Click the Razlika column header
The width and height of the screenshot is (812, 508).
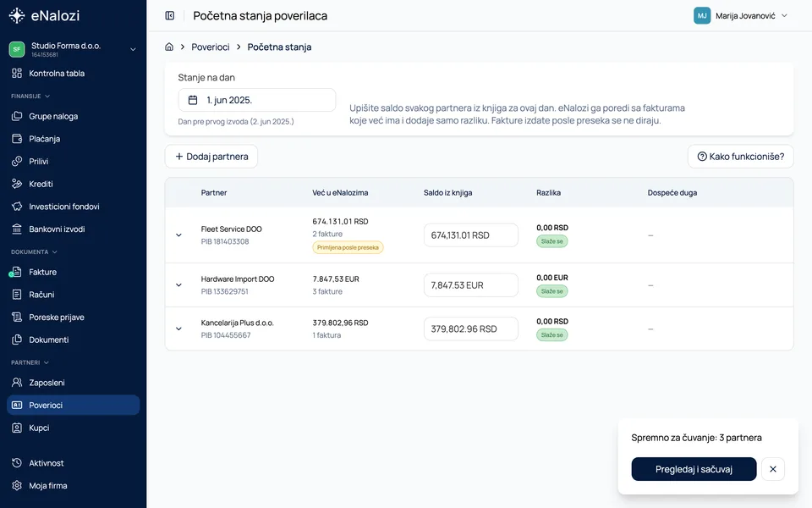pos(548,192)
